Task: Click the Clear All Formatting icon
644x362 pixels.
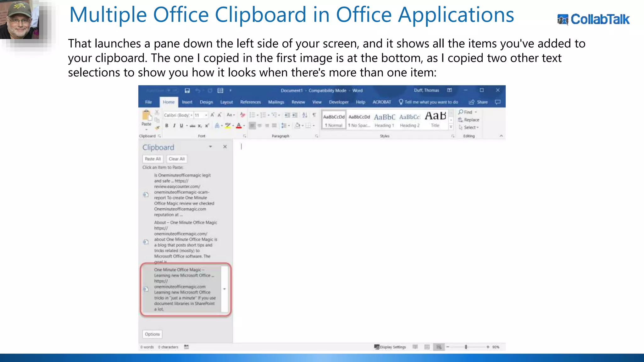Action: pyautogui.click(x=242, y=115)
